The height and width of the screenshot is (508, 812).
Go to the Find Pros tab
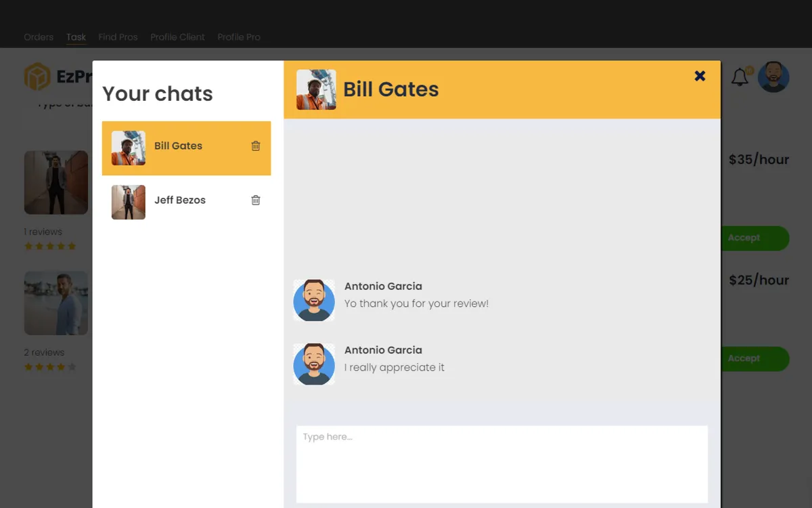point(118,37)
